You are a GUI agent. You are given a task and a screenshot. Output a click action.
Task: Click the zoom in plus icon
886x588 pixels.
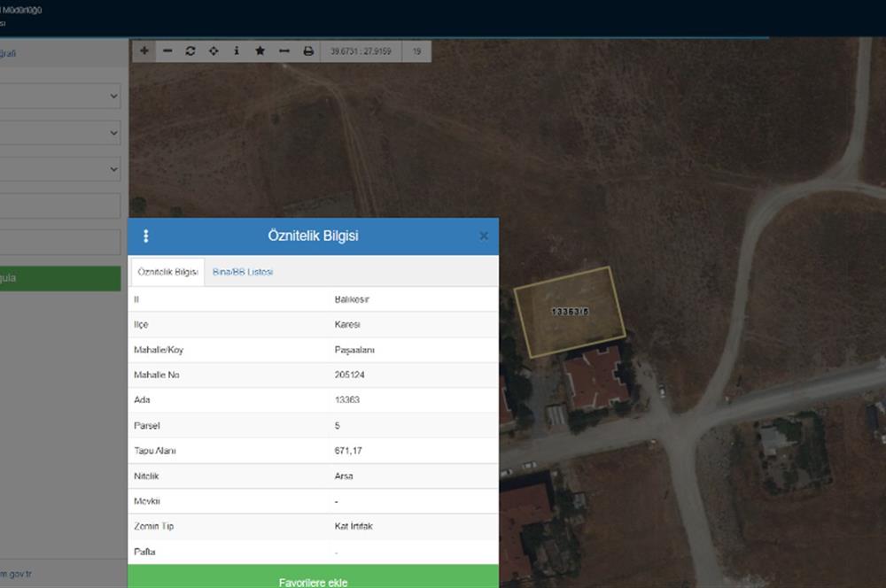(144, 51)
